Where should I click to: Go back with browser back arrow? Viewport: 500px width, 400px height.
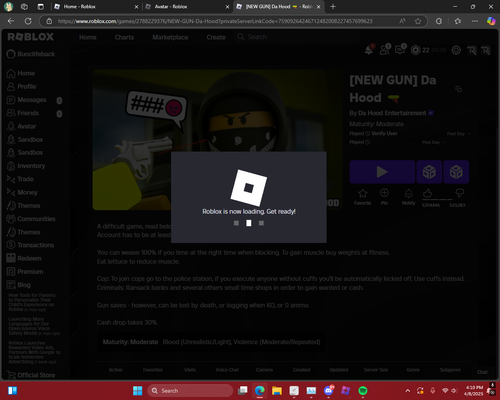[x=11, y=21]
